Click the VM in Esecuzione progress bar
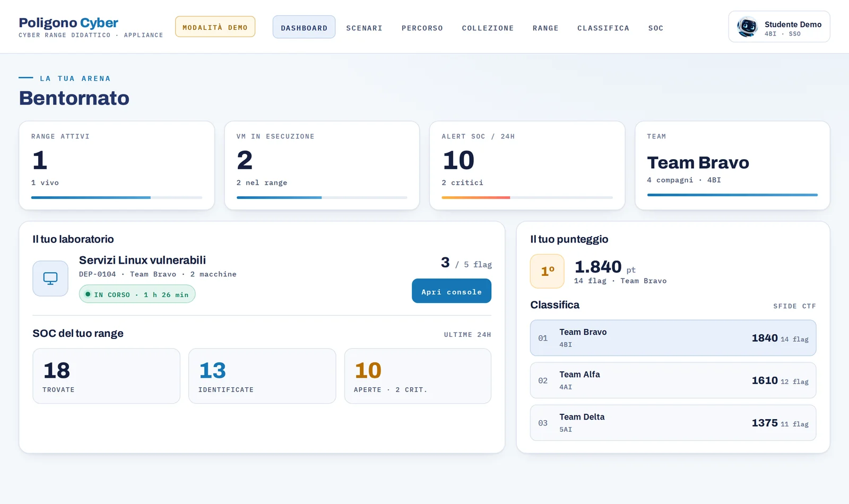This screenshot has height=504, width=849. [x=322, y=197]
